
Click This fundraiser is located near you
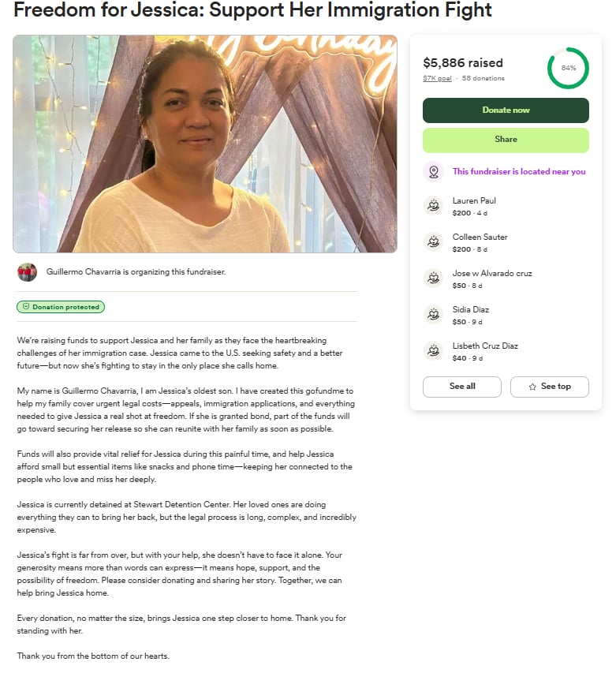(x=519, y=172)
